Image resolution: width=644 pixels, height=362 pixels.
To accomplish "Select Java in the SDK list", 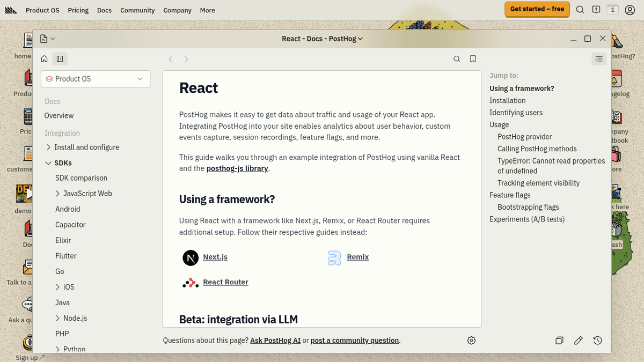I will 62,302.
